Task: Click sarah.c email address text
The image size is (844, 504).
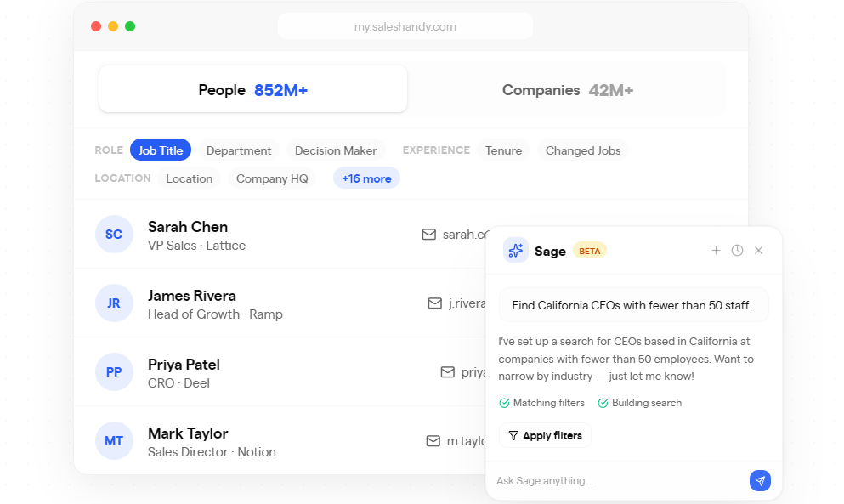Action: coord(465,235)
